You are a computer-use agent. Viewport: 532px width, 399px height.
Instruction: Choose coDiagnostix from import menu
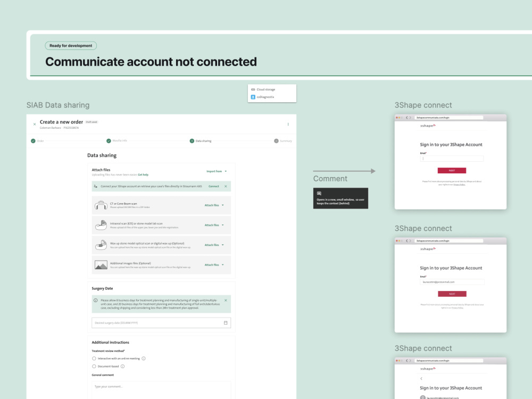(265, 97)
